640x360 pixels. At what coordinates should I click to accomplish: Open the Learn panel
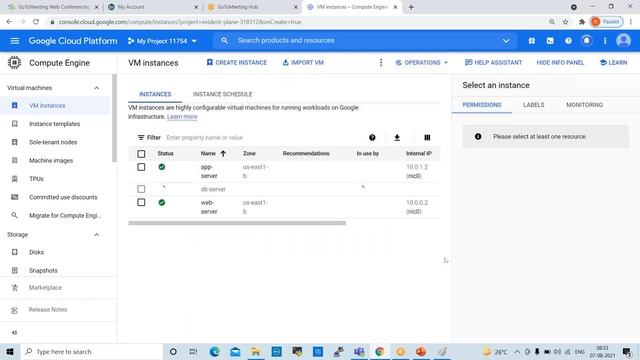[613, 62]
